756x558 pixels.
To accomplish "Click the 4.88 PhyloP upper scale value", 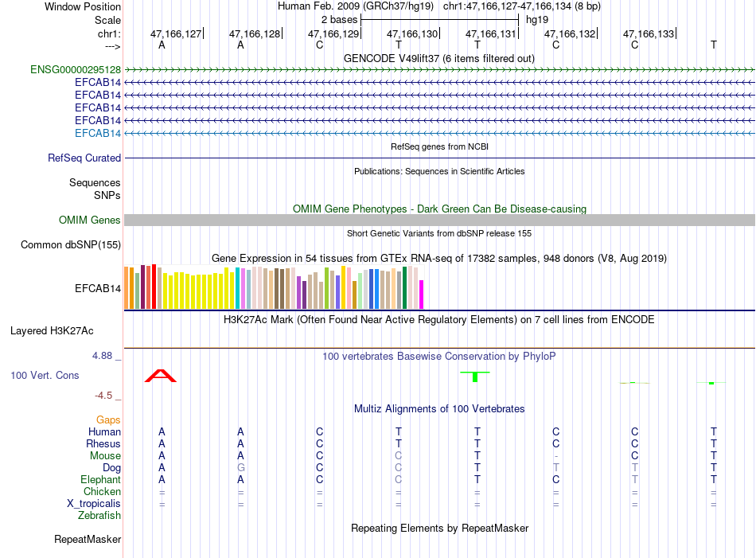I will 102,356.
